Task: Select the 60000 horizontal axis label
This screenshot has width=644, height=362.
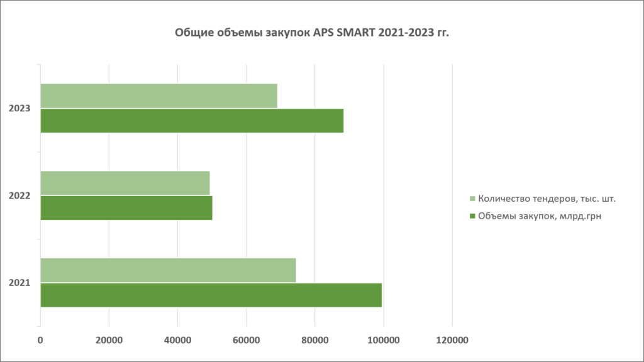Action: (246, 341)
